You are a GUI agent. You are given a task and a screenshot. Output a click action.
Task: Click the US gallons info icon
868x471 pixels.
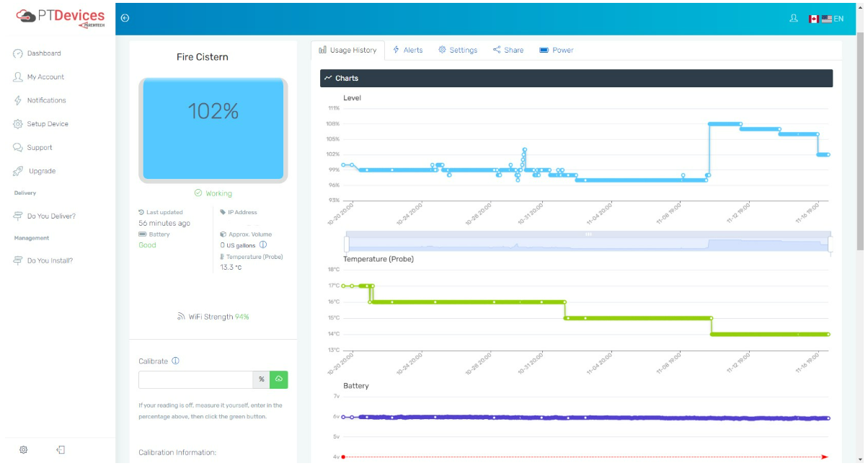coord(263,245)
